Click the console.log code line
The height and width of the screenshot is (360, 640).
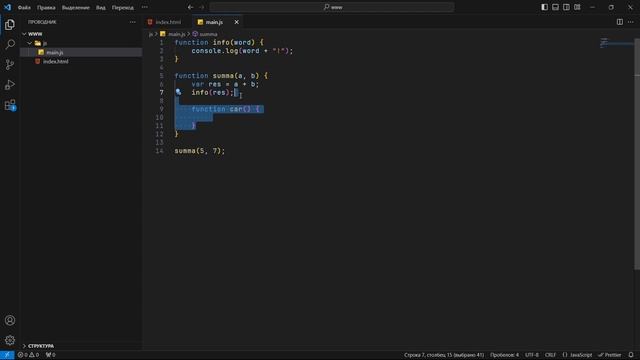pyautogui.click(x=242, y=51)
